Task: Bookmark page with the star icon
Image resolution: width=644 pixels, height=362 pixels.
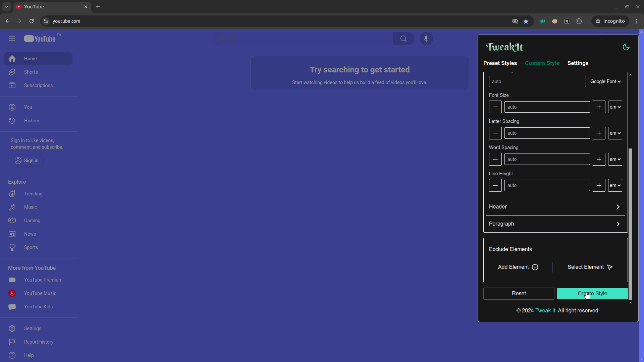Action: pyautogui.click(x=526, y=21)
